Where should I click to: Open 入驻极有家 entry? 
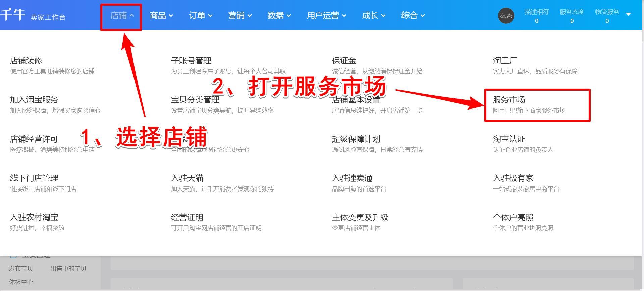click(x=513, y=178)
